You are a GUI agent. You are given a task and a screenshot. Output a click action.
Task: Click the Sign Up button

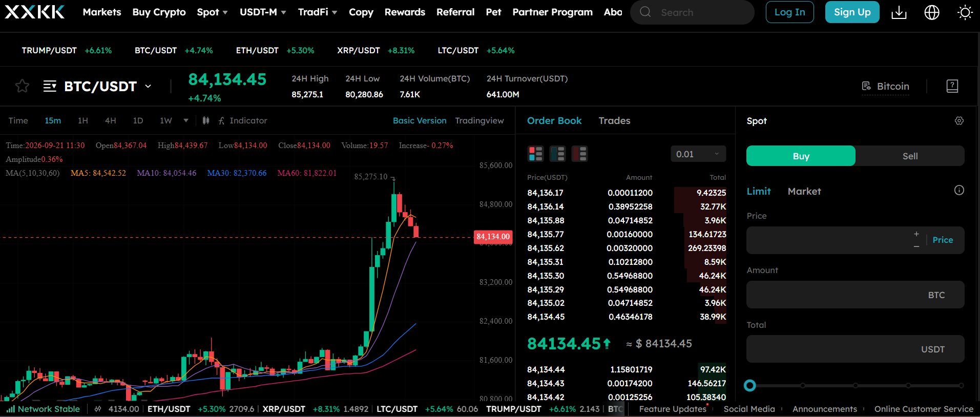coord(852,12)
